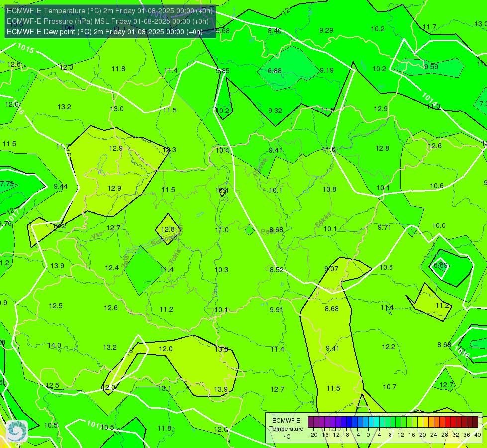487x448 pixels.
Task: Click the Pest county label
Action: coord(268,232)
